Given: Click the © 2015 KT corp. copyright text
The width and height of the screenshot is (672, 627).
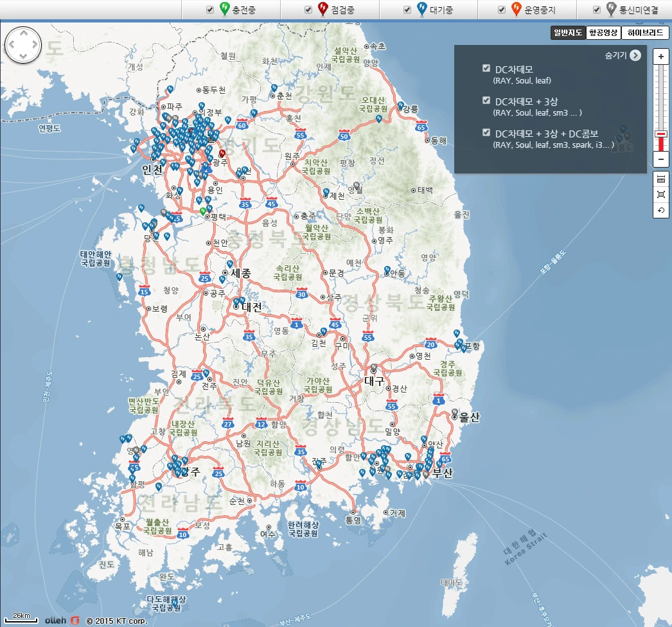Looking at the screenshot, I should [x=116, y=621].
